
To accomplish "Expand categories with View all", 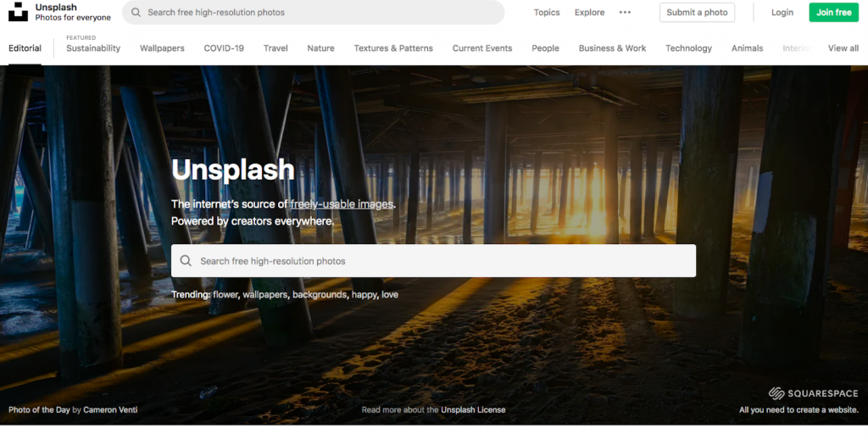I will (x=843, y=48).
